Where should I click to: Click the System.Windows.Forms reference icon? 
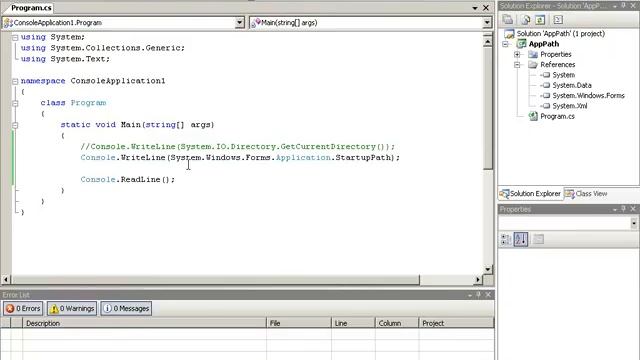pyautogui.click(x=546, y=96)
